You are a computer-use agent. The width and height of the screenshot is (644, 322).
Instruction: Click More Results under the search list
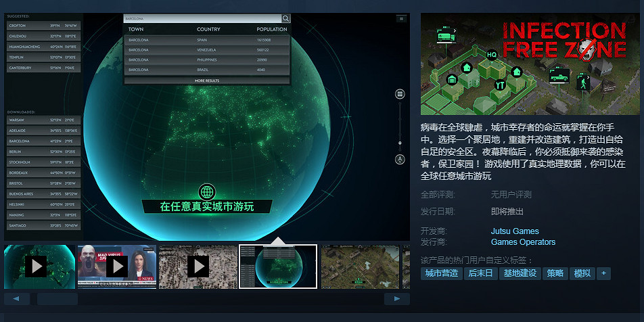[207, 80]
